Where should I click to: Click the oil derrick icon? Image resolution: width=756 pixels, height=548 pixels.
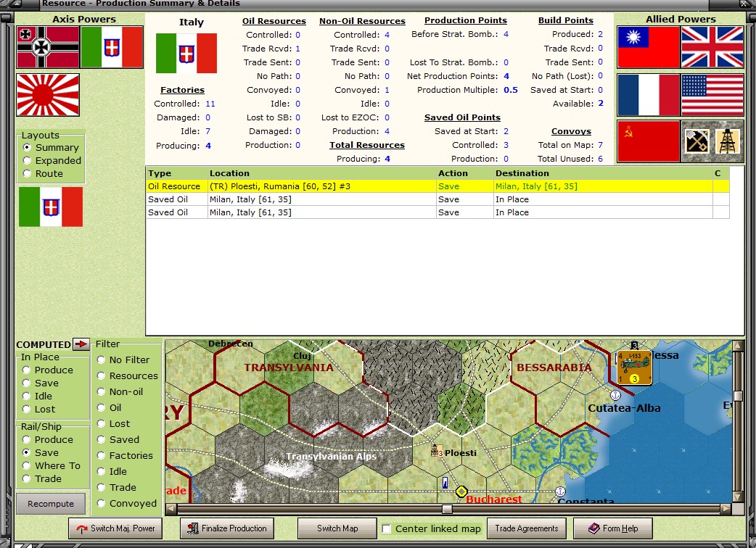pos(728,141)
